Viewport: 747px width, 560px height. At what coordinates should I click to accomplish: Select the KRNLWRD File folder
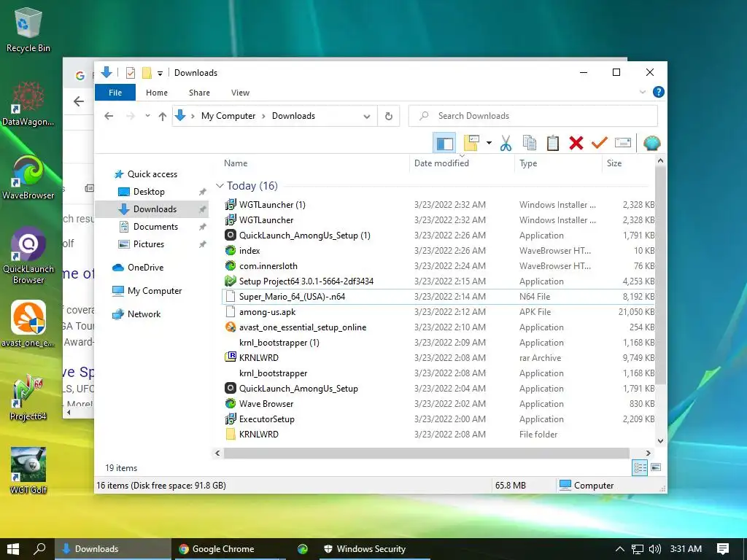259,435
